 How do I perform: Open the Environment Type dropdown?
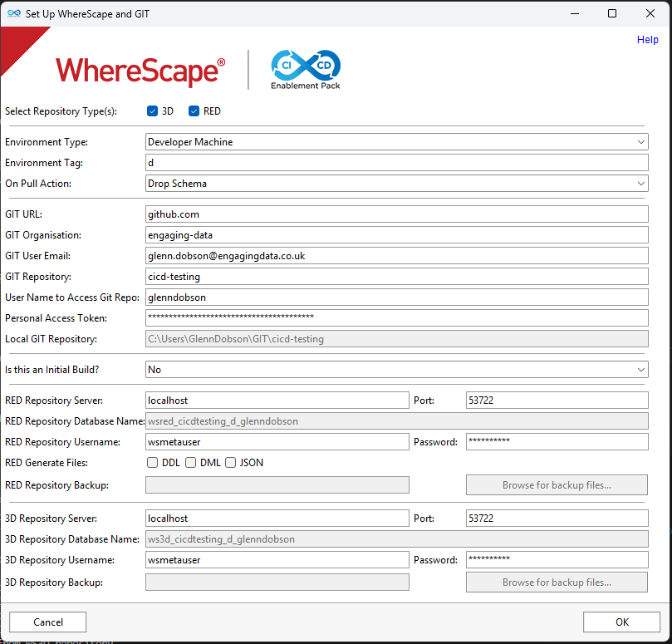[396, 142]
